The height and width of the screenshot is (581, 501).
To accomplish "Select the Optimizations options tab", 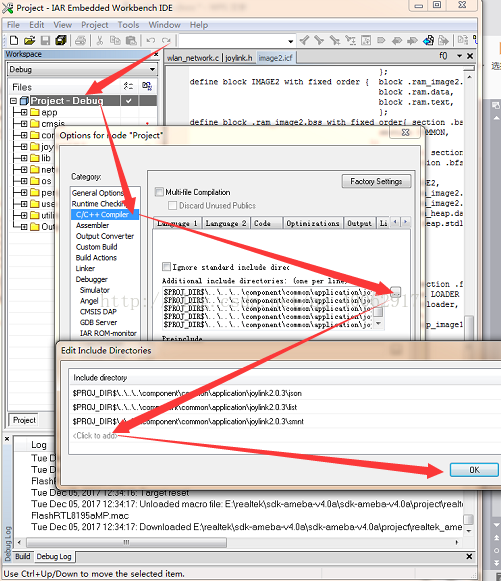I will [x=312, y=223].
